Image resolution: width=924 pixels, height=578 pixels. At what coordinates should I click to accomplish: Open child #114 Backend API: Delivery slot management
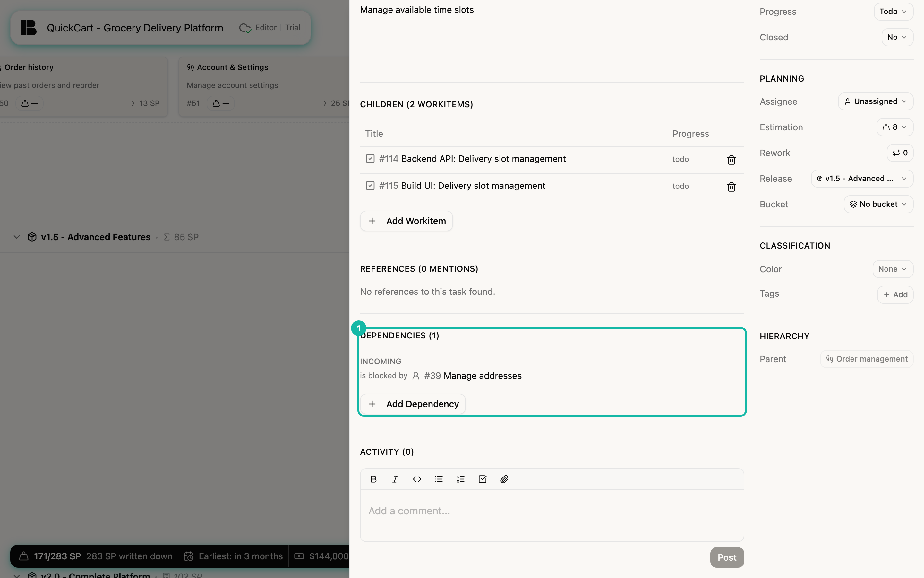(x=472, y=159)
